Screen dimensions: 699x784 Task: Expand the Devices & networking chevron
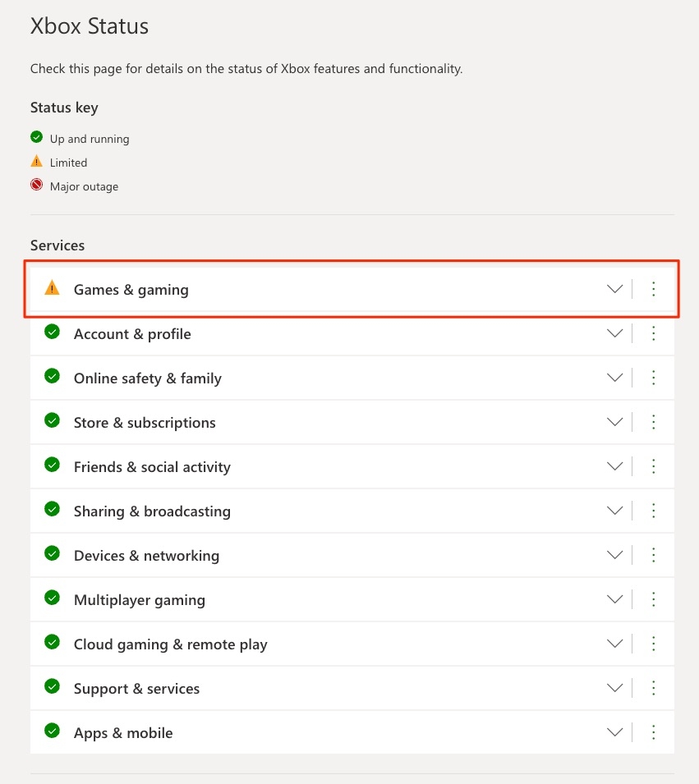pos(614,555)
